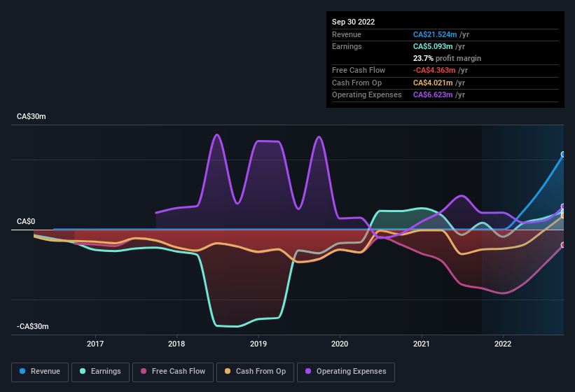Image resolution: width=575 pixels, height=392 pixels.
Task: Click the Revenue endpoint marker on chart
Action: tap(563, 154)
